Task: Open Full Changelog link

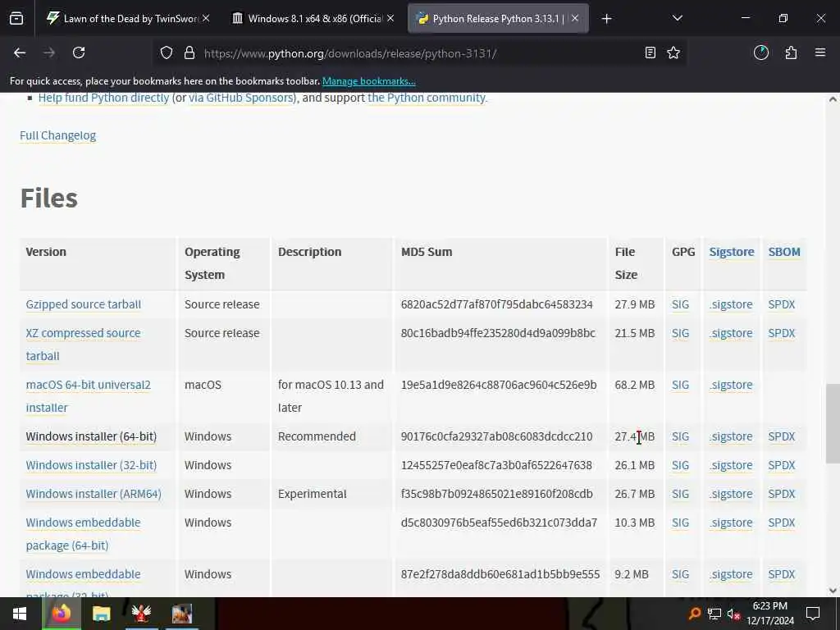Action: click(58, 135)
